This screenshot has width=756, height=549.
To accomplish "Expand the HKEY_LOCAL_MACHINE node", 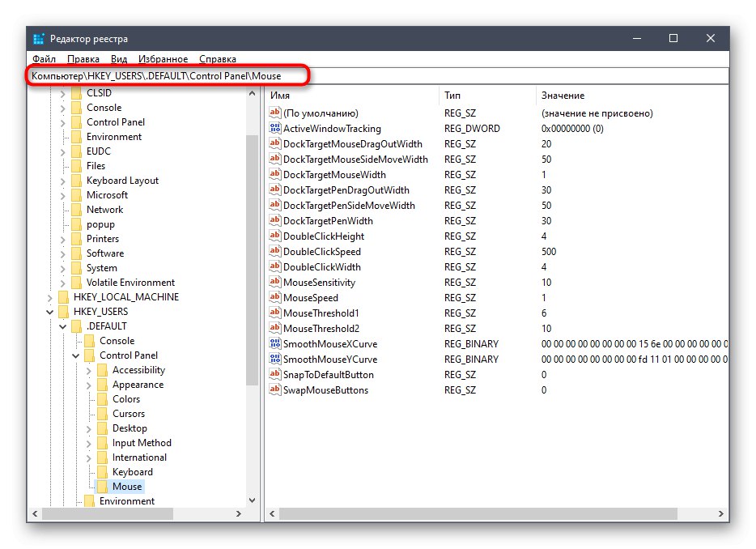I will pos(49,298).
